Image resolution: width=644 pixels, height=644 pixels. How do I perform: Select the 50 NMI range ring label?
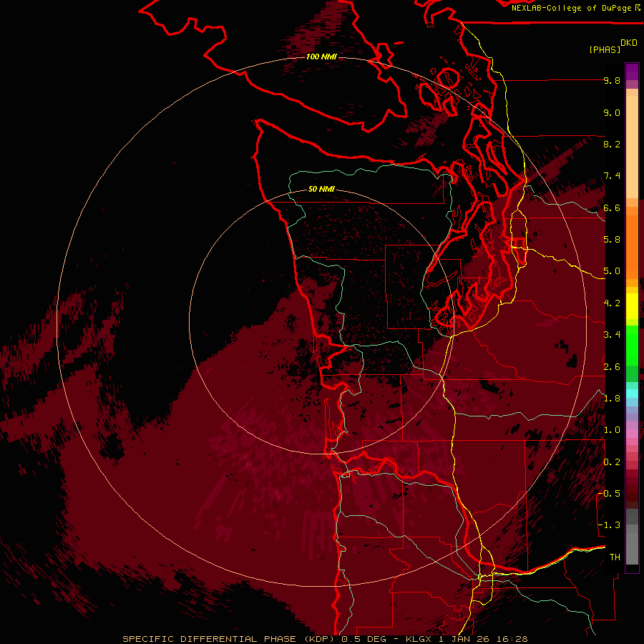(x=321, y=189)
